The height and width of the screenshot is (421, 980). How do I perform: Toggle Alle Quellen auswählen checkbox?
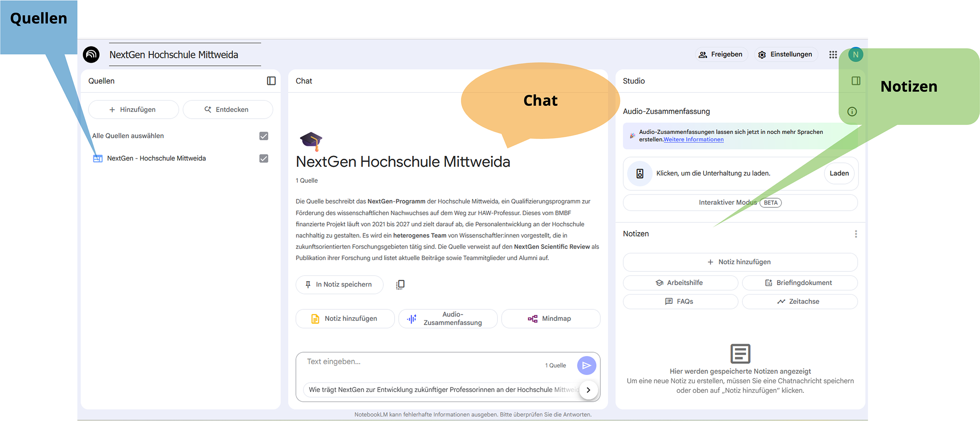click(264, 136)
